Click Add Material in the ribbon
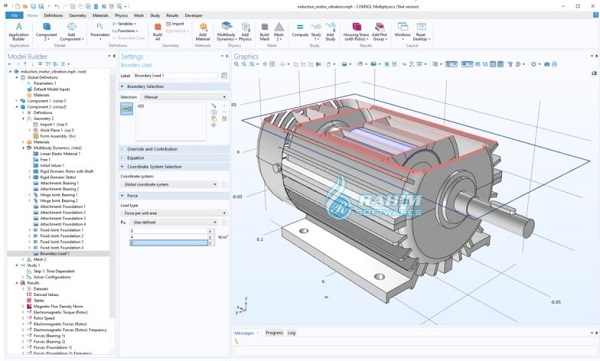Viewport: 600px width, 361px height. [x=203, y=31]
